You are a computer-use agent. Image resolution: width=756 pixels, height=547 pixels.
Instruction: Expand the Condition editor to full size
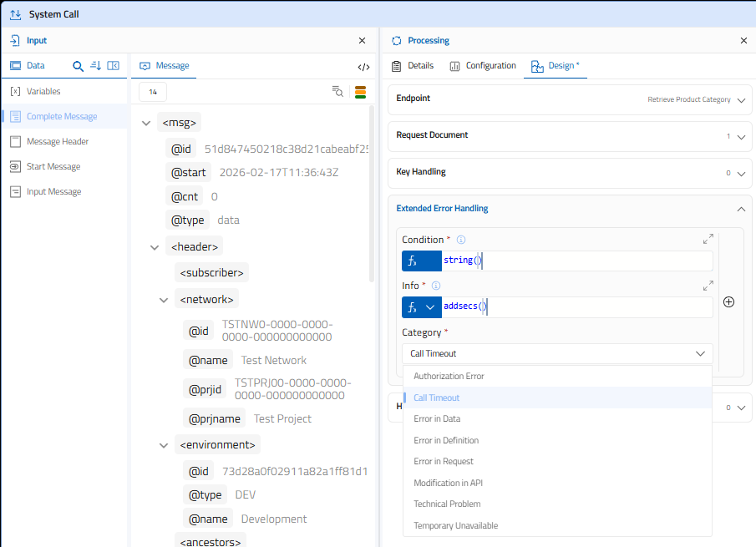pos(708,240)
